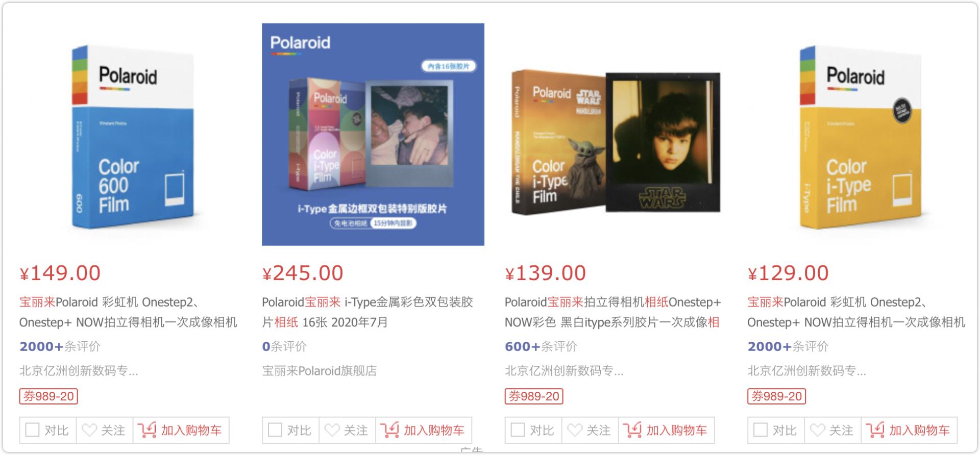
Task: Open the i-Type金属边框 metallic film product image
Action: pyautogui.click(x=373, y=134)
